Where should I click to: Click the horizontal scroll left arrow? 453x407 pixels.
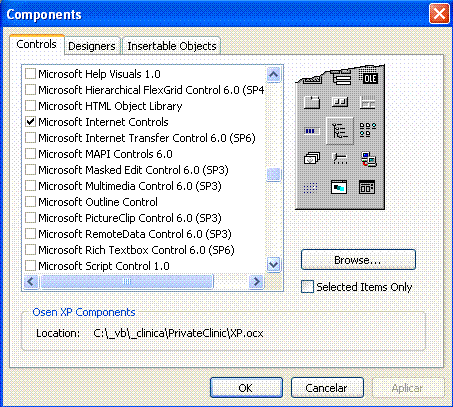click(31, 282)
